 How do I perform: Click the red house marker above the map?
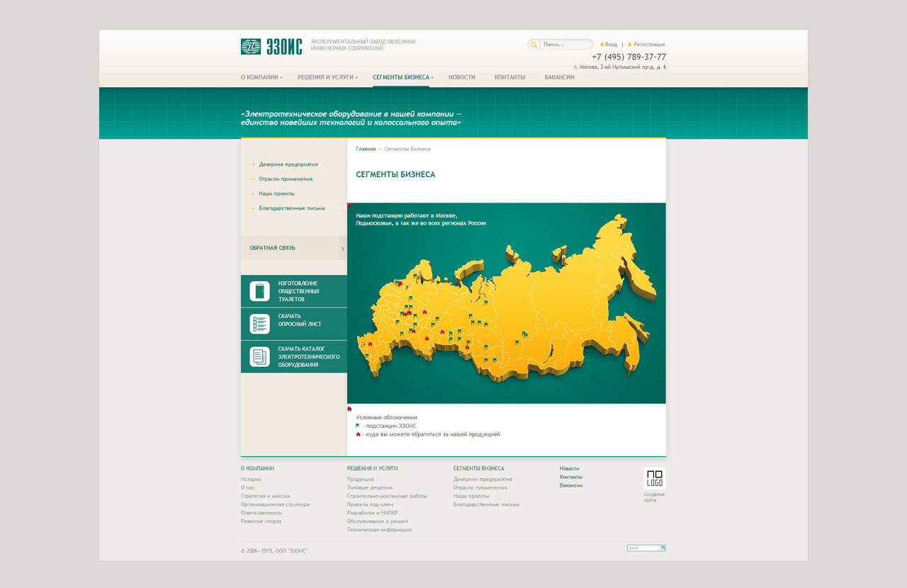click(x=349, y=206)
